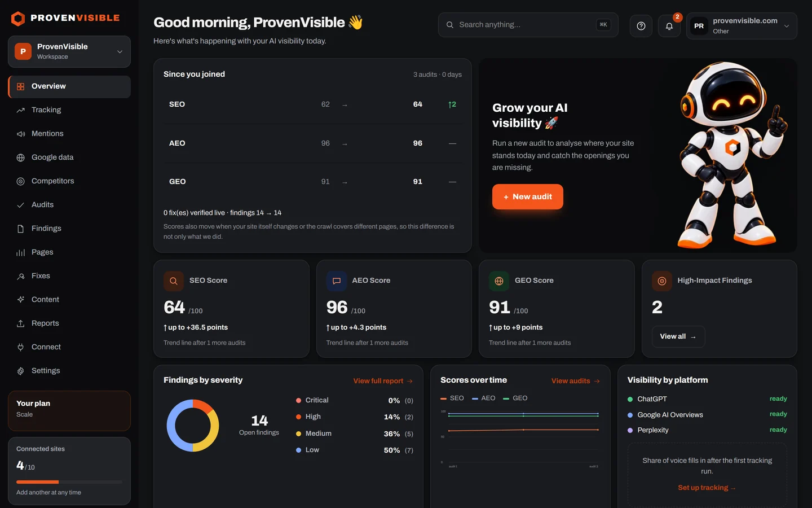This screenshot has width=812, height=508.
Task: Click the Google data globe icon
Action: (21, 157)
